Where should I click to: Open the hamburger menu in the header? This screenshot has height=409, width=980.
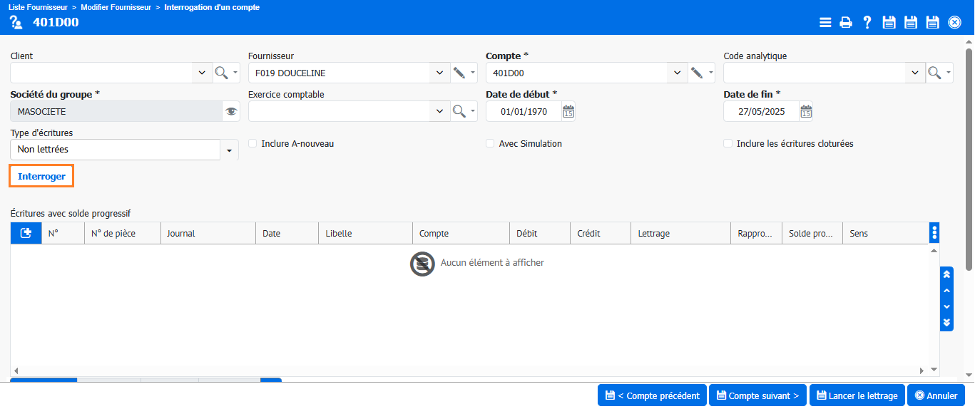coord(825,22)
